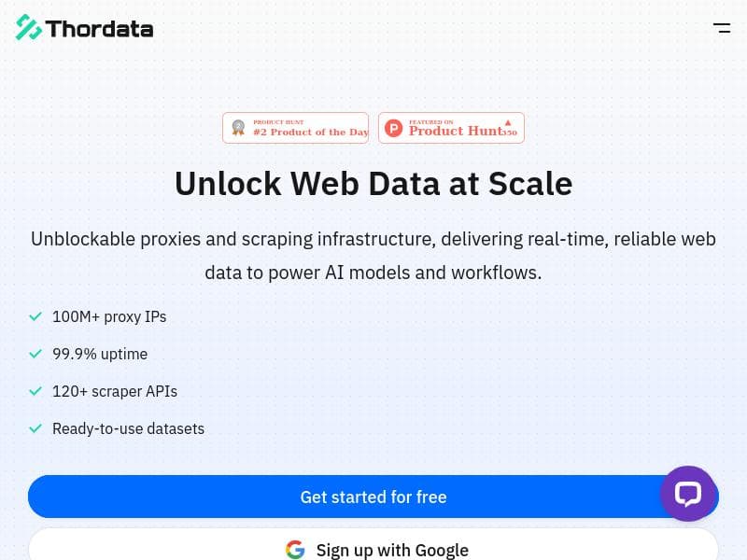Open the live chat bubble
This screenshot has width=747, height=560.
(x=689, y=494)
